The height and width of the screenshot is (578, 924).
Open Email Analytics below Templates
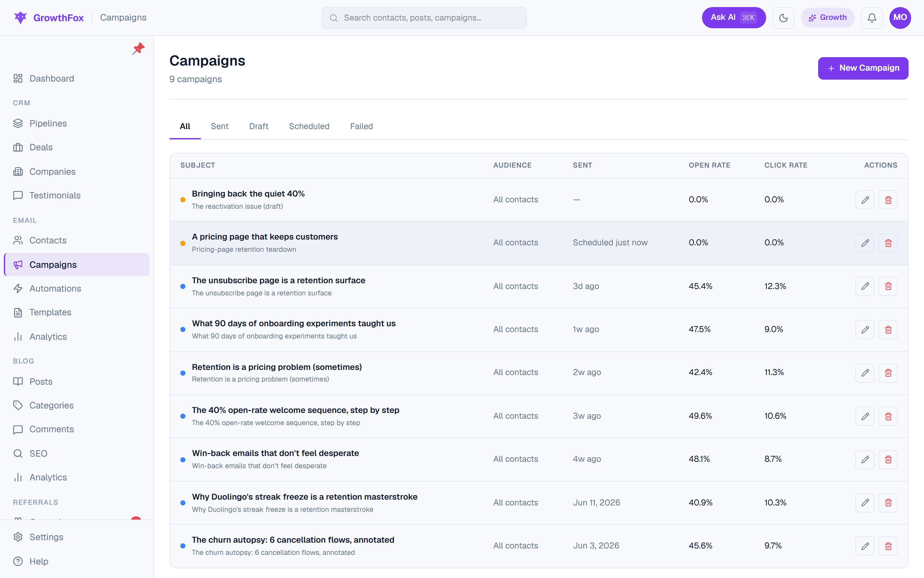[76, 337]
